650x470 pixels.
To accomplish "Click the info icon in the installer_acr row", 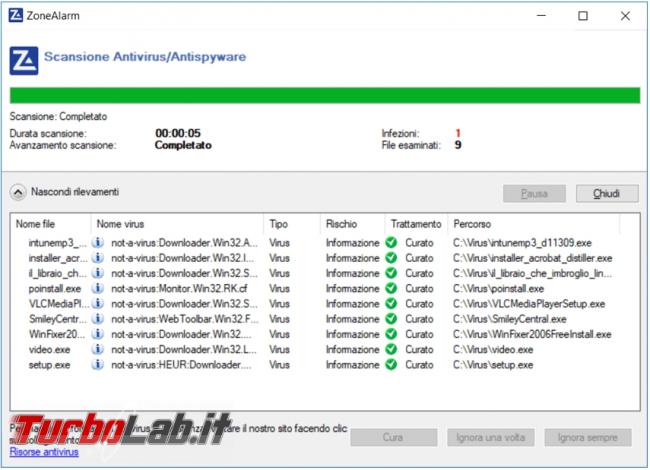I will tap(97, 258).
